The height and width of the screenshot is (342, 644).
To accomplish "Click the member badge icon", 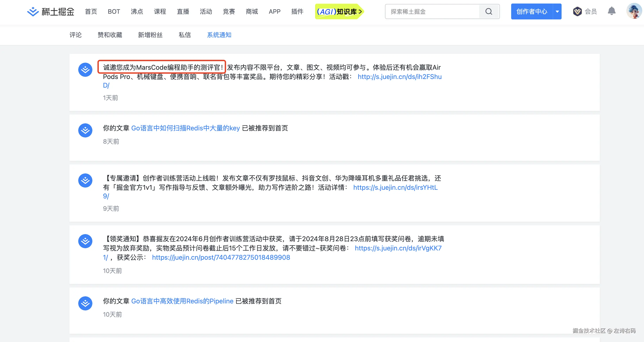I will pyautogui.click(x=577, y=11).
